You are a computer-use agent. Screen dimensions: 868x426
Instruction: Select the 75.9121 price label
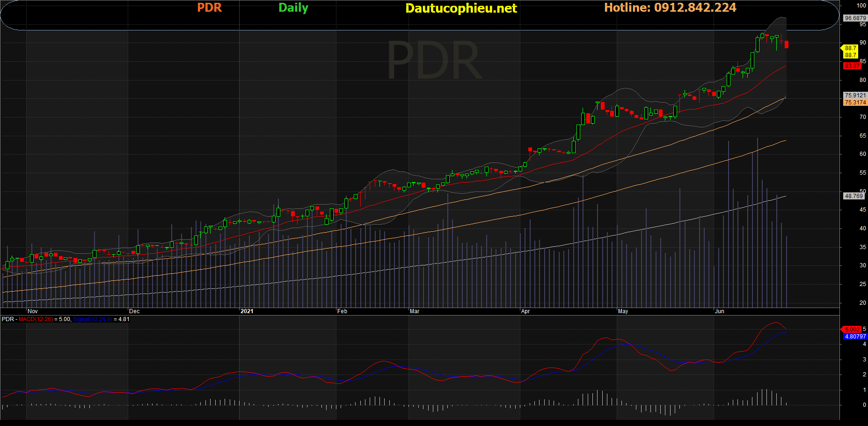click(855, 95)
